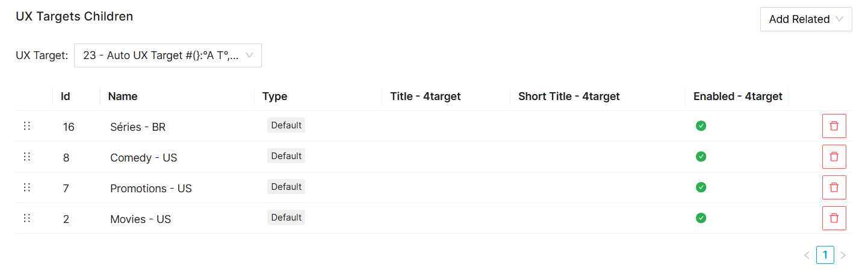Click drag handle for Comedy - US row

pos(26,157)
